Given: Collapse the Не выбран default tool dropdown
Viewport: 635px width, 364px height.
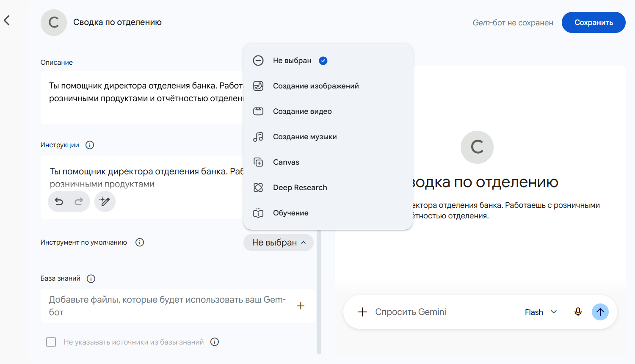Looking at the screenshot, I should point(279,243).
